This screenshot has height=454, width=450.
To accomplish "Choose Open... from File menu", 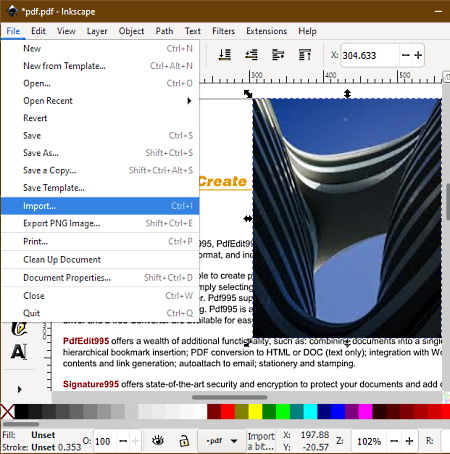I will coord(100,83).
